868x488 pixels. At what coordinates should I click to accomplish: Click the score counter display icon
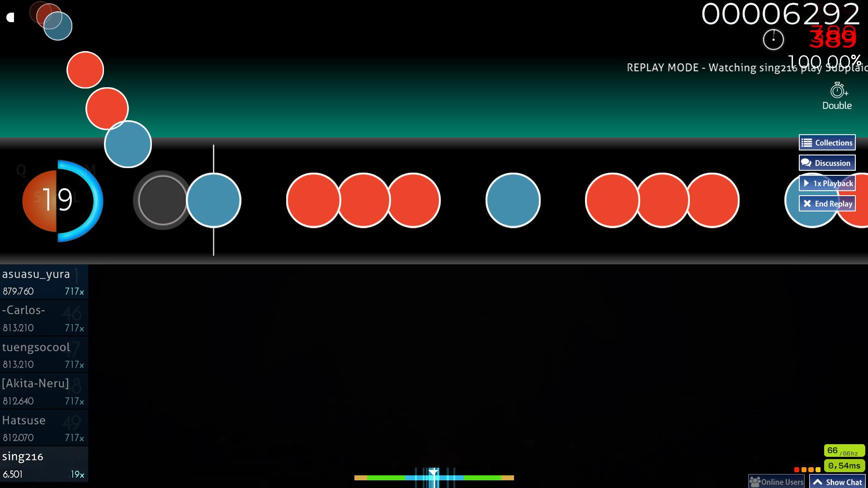(773, 39)
